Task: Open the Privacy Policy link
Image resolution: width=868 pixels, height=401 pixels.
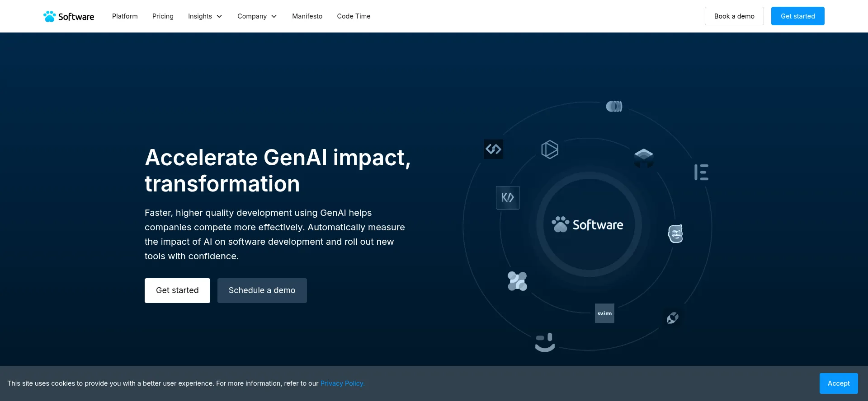Action: (x=342, y=383)
